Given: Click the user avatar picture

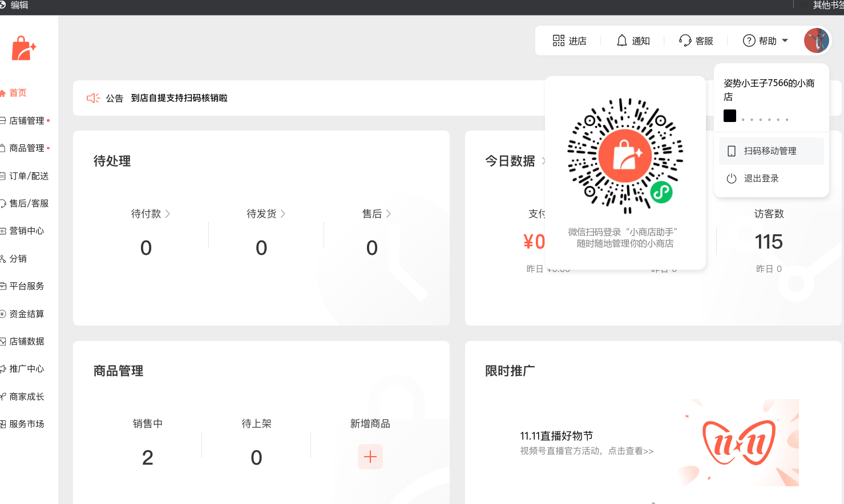Looking at the screenshot, I should click(816, 40).
